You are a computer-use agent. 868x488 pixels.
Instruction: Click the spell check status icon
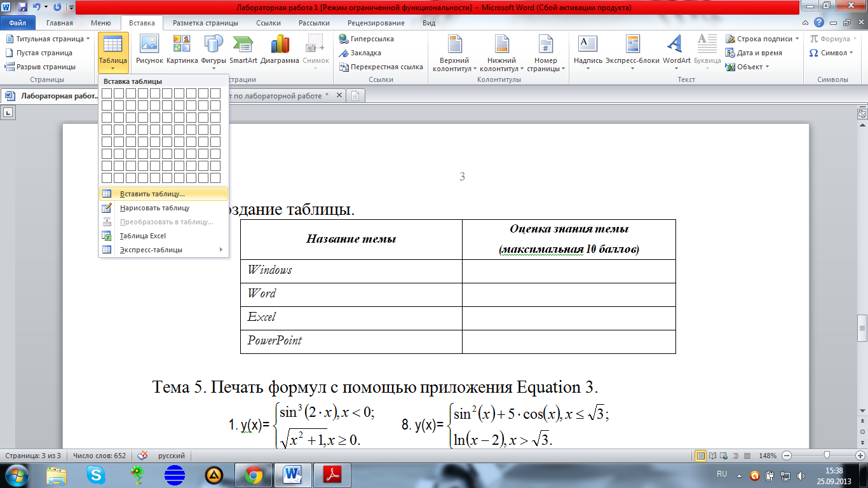pyautogui.click(x=143, y=456)
